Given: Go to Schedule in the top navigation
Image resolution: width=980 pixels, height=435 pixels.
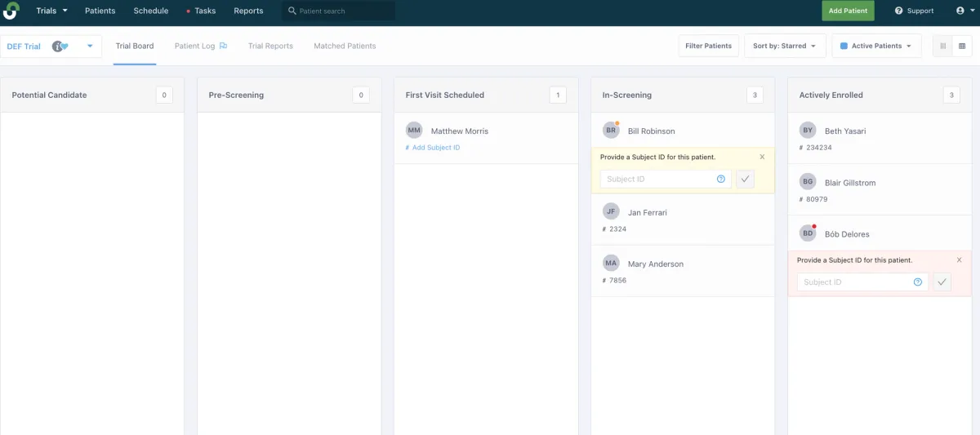Looking at the screenshot, I should pos(151,11).
